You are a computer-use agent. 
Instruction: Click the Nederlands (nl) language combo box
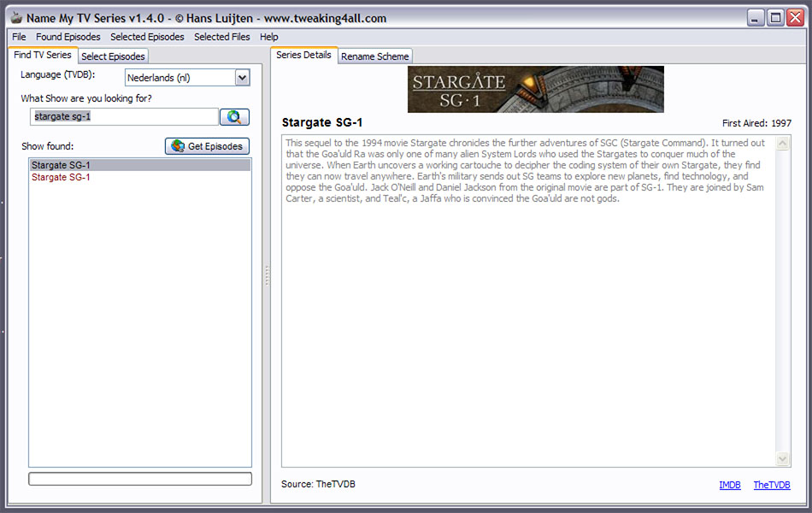point(187,78)
